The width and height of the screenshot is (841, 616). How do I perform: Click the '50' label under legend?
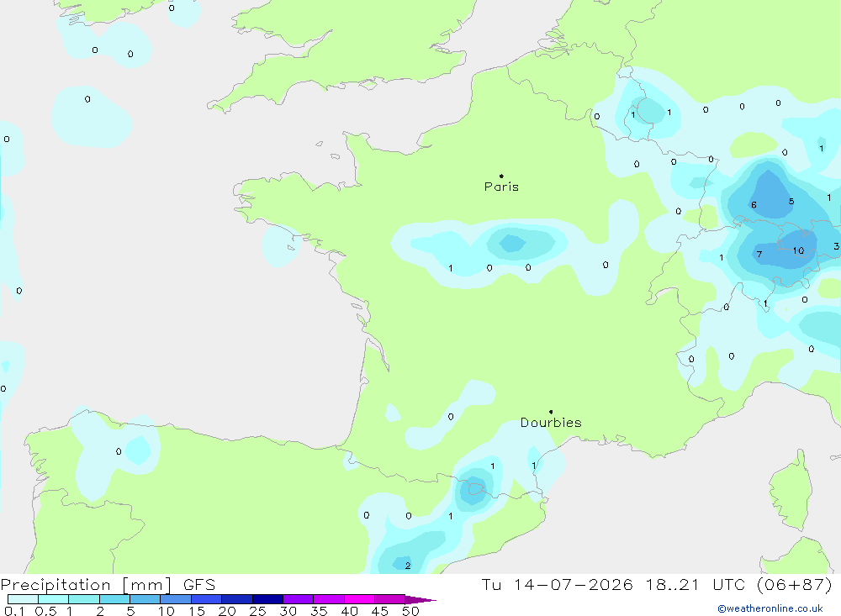[x=410, y=611]
